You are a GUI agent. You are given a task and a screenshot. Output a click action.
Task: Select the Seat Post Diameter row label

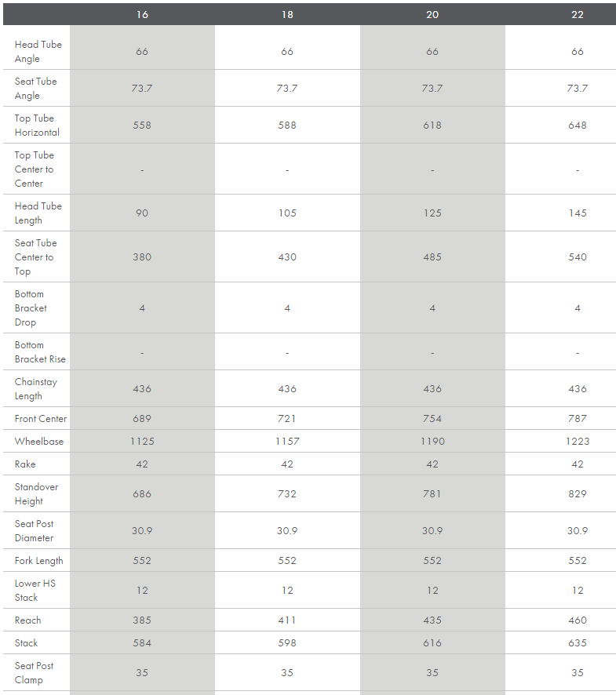(34, 531)
